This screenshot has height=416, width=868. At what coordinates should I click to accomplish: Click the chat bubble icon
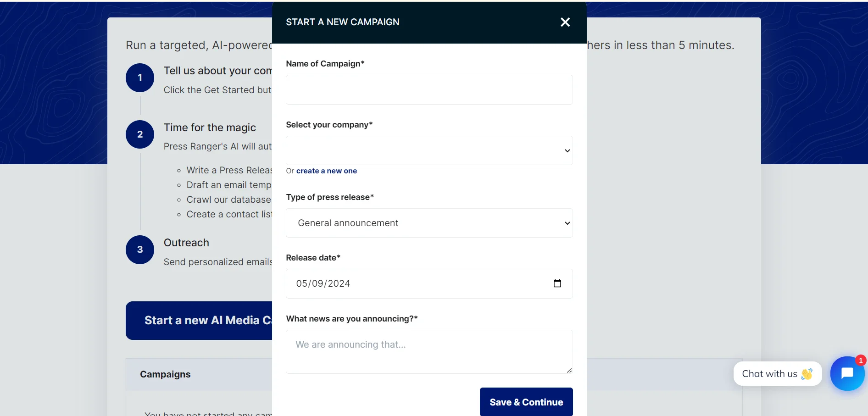[847, 374]
